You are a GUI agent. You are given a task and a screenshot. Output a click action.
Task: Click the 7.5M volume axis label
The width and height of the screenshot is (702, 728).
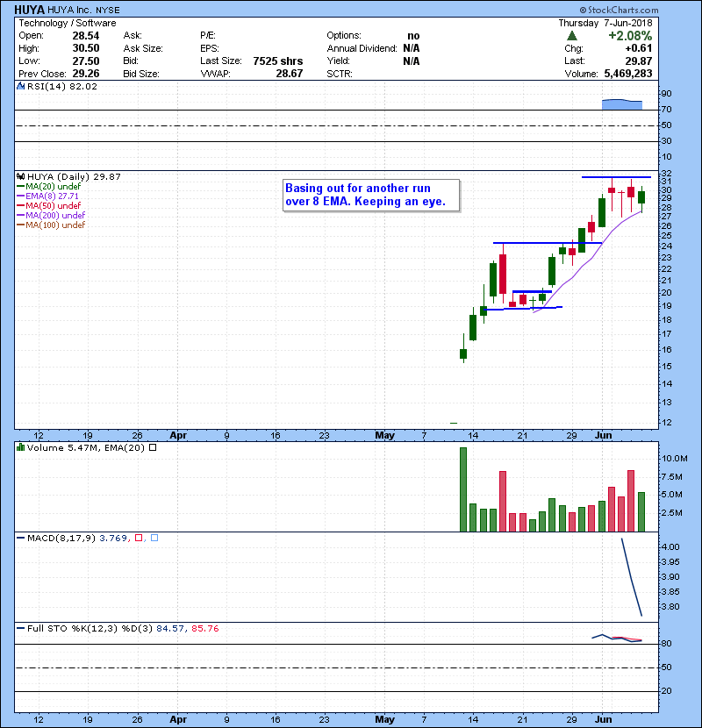[x=672, y=477]
